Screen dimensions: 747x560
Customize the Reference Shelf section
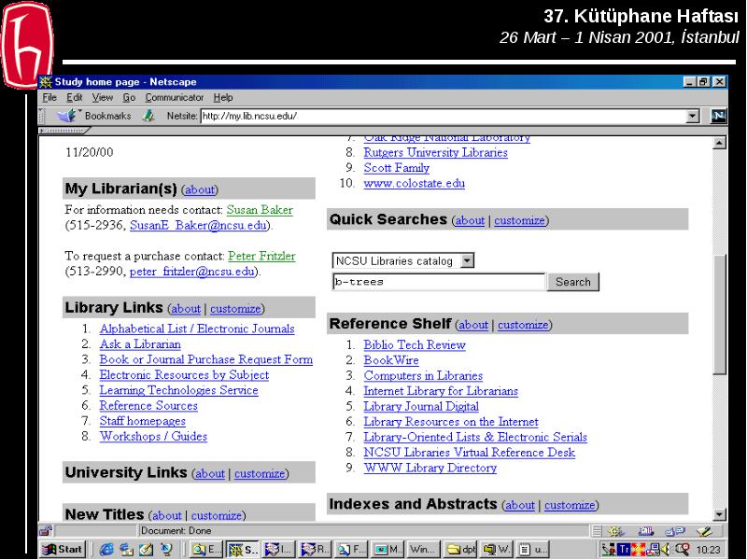coord(523,325)
